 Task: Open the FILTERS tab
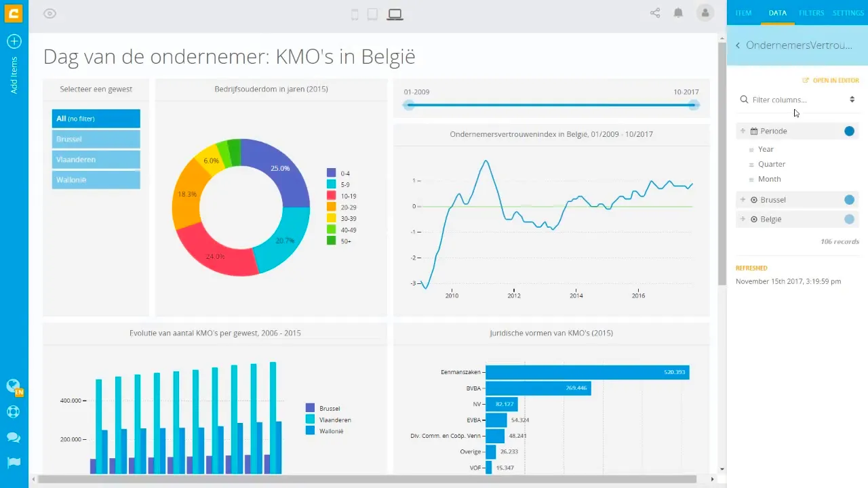tap(812, 13)
